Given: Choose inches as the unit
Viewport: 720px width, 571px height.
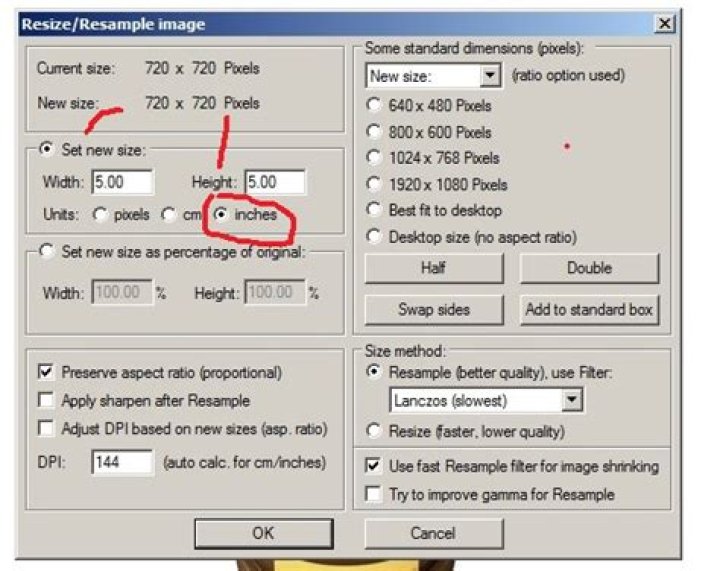Looking at the screenshot, I should (219, 214).
